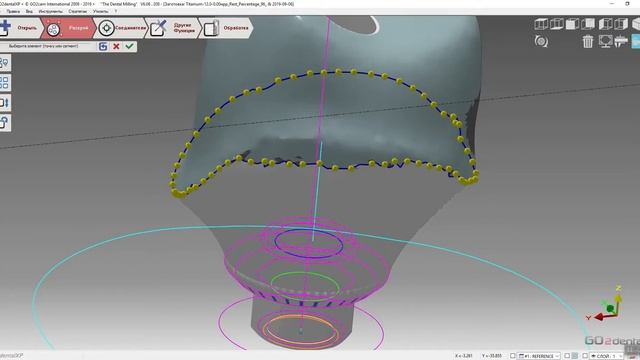Confirm selection with the green checkmark
Viewport: 640px width, 360px height.
[129, 46]
